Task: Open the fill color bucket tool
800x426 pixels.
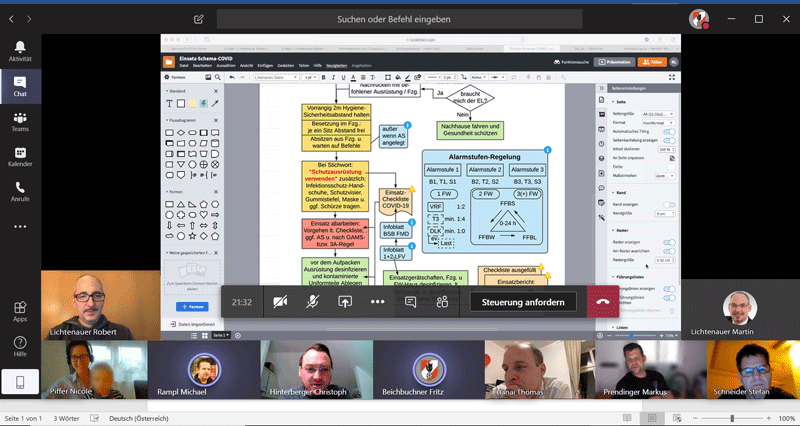Action: 397,78
